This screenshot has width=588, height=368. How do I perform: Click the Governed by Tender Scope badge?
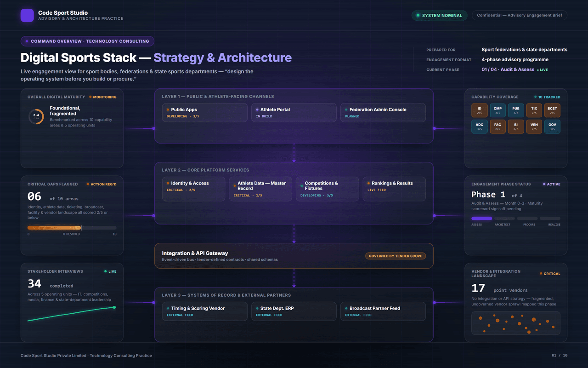click(396, 256)
